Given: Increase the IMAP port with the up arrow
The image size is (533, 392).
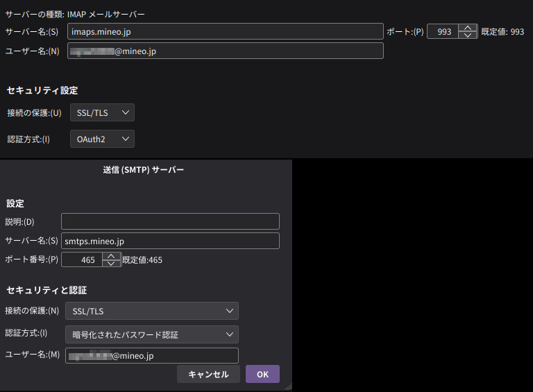Looking at the screenshot, I should click(x=468, y=28).
